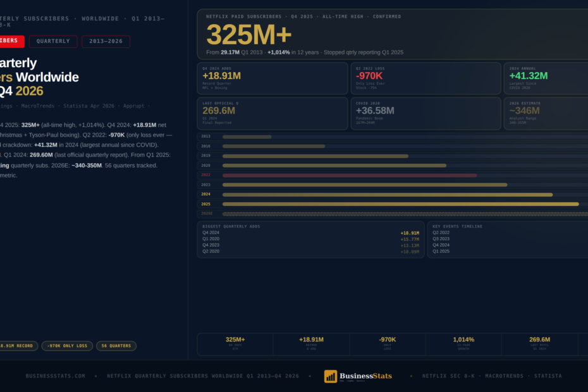The height and width of the screenshot is (392, 588).
Task: Click 'Q1 2020' in Biggest Quarterly Adds
Action: pyautogui.click(x=211, y=239)
